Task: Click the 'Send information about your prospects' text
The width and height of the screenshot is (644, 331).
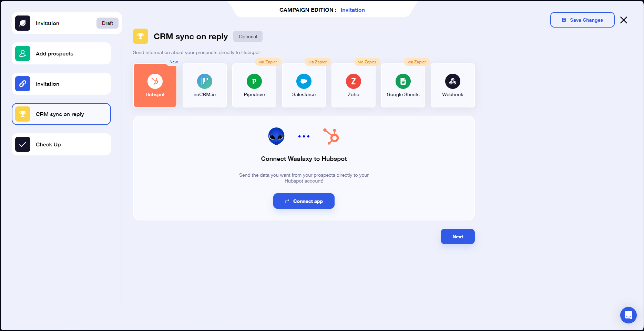Action: [196, 53]
